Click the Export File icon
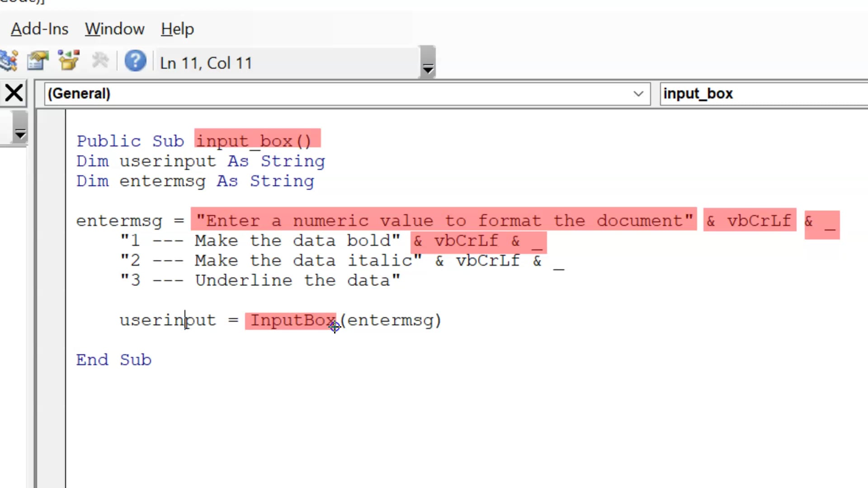The height and width of the screenshot is (488, 868). (37, 62)
